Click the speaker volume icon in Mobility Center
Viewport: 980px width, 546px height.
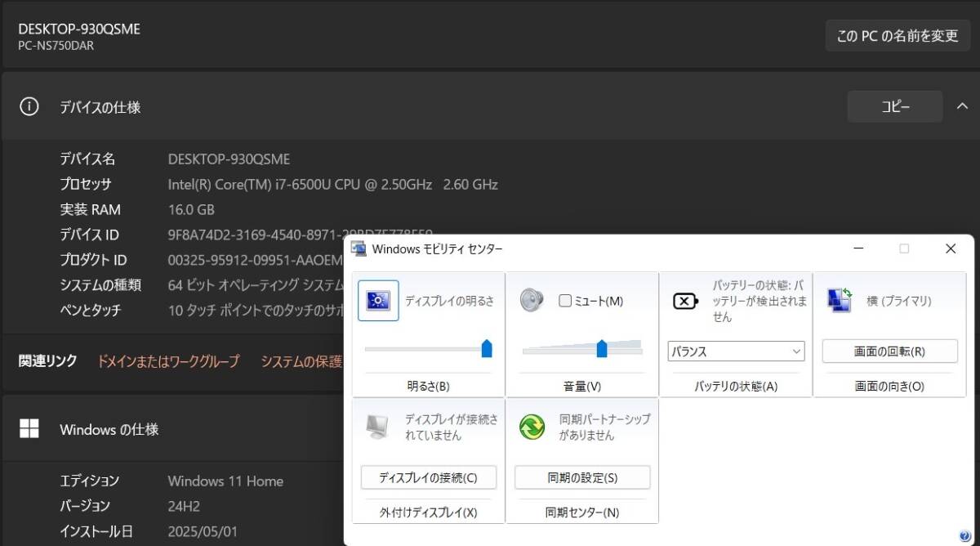click(x=532, y=301)
